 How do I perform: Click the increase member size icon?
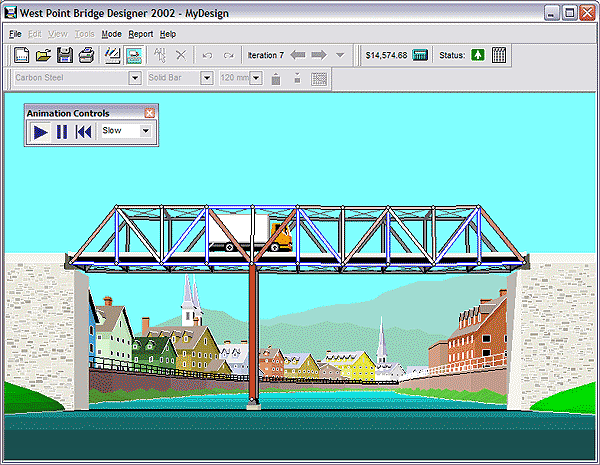[276, 78]
